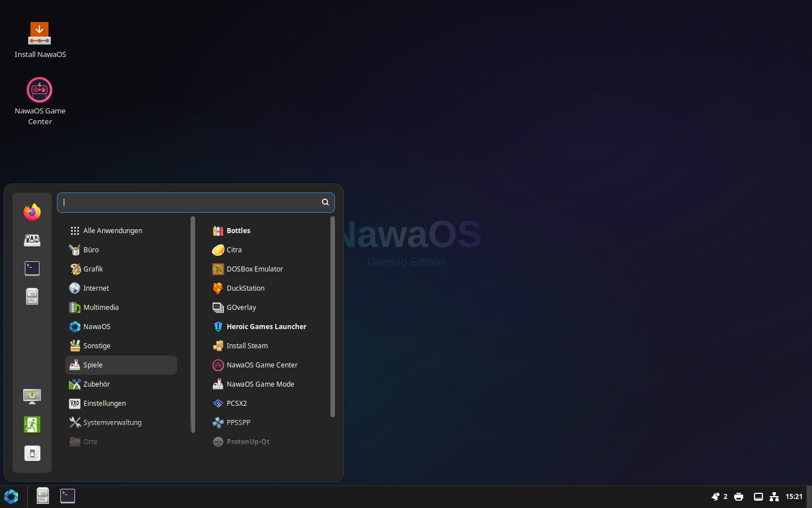Choose the Internet category

click(x=96, y=288)
